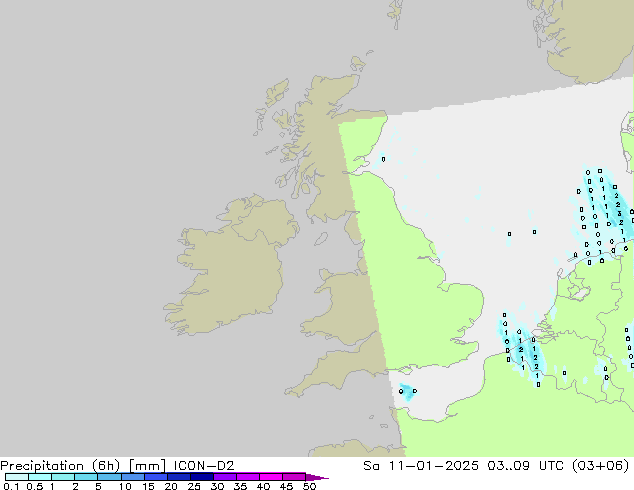Click the legend value '45'
The width and height of the screenshot is (634, 490).
point(286,486)
